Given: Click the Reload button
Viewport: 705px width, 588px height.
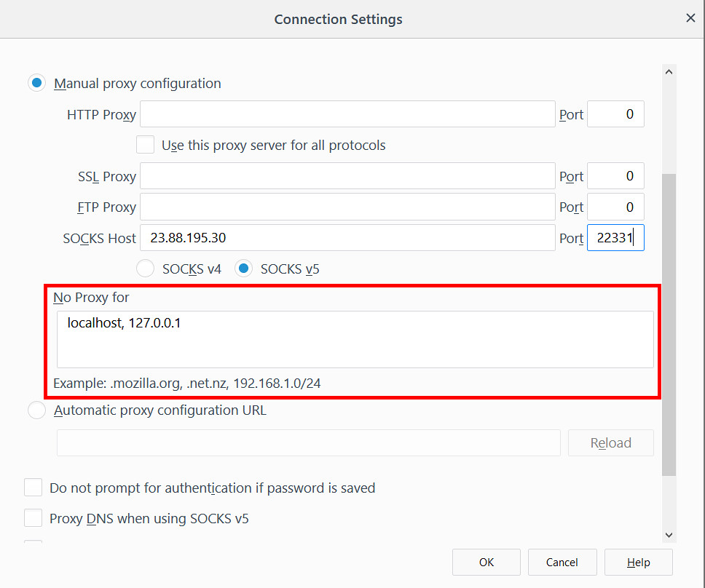Looking at the screenshot, I should pos(610,443).
